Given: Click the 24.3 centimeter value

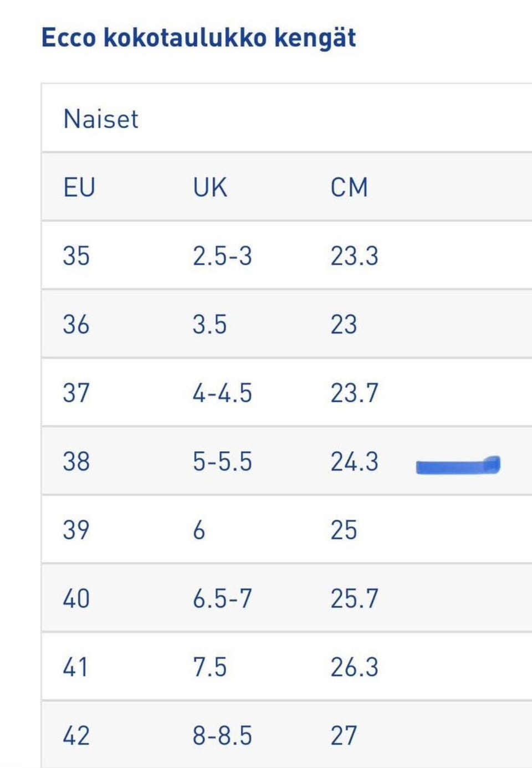Looking at the screenshot, I should pyautogui.click(x=355, y=462).
